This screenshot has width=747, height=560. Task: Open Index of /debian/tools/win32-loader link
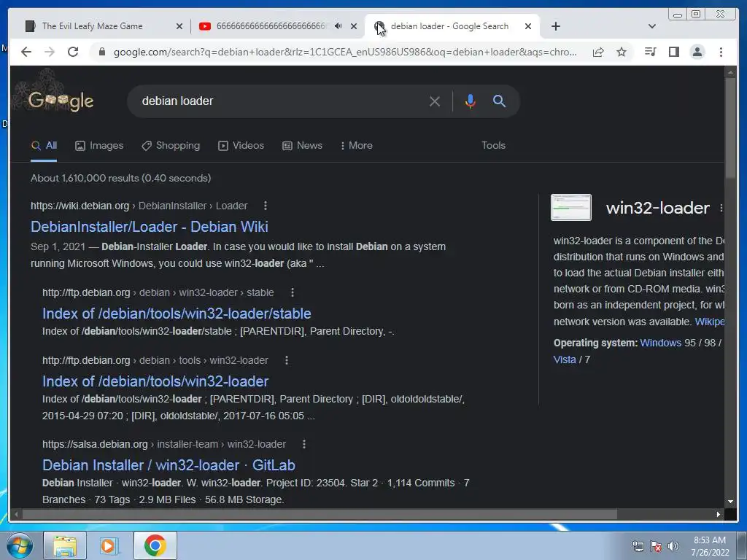[x=155, y=381]
